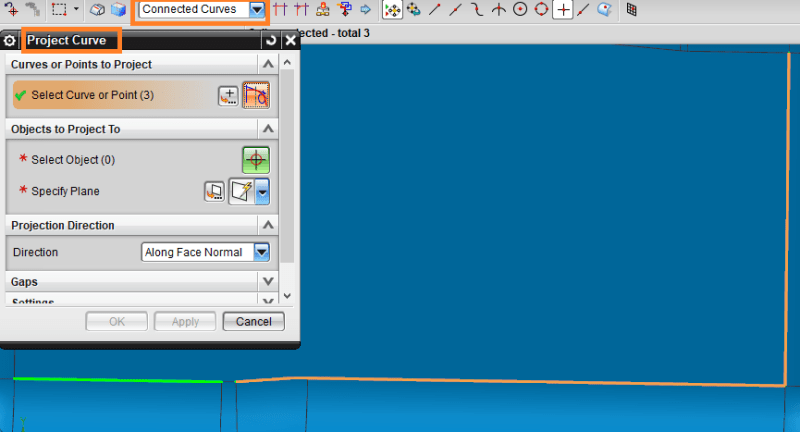Toggle the second follow-fillet curve icon
This screenshot has width=800, height=432.
coord(302,9)
